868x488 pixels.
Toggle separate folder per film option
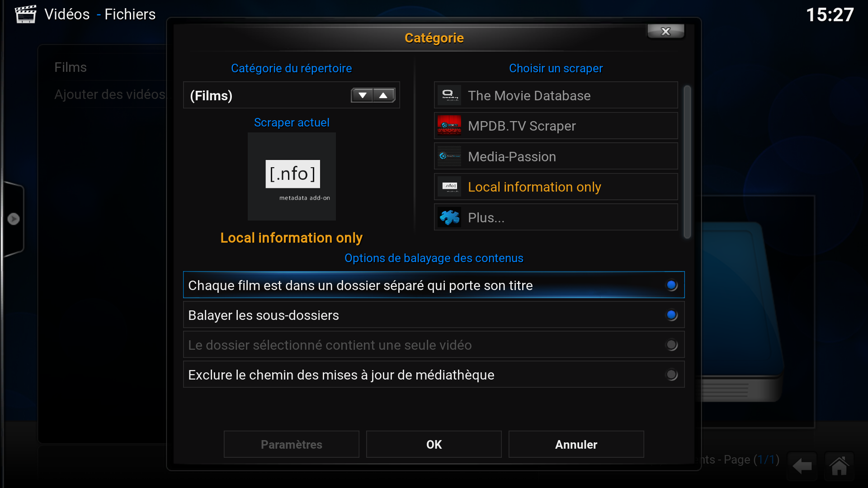(x=671, y=285)
